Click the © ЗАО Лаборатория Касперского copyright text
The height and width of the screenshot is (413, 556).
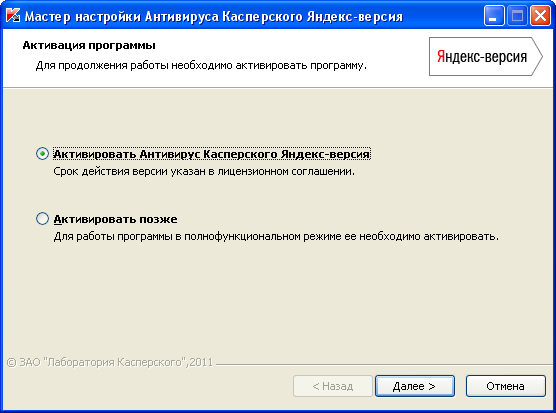[x=110, y=362]
